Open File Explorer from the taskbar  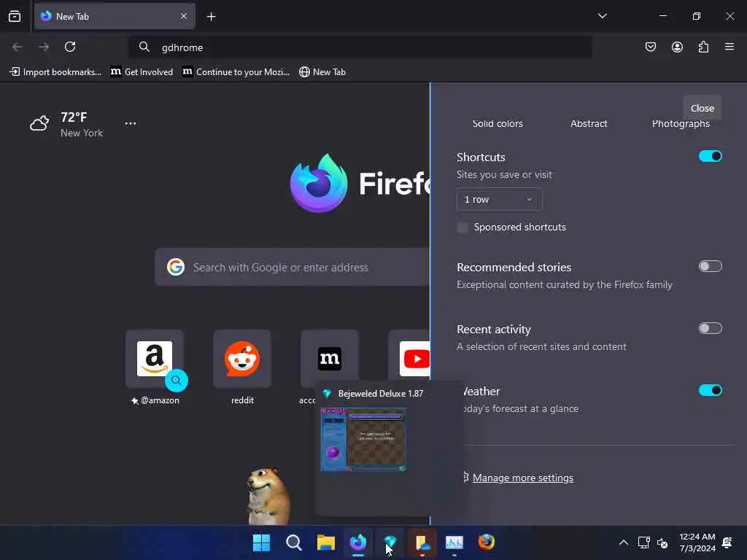(x=326, y=542)
